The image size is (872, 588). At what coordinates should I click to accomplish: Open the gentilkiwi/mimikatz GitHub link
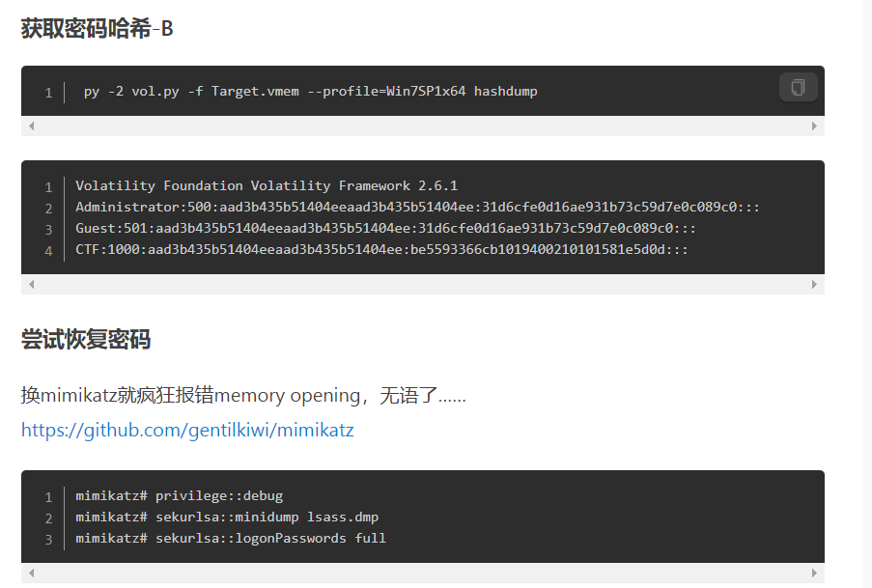coord(187,430)
